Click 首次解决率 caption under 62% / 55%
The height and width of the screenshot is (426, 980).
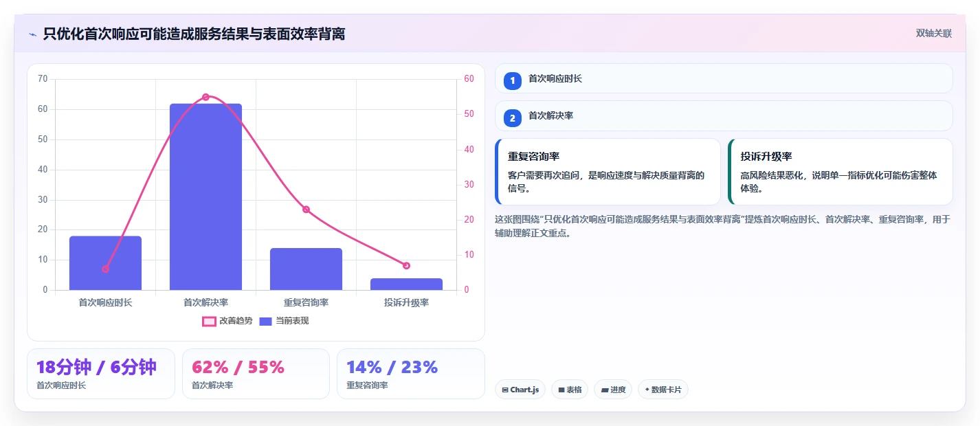pos(212,385)
